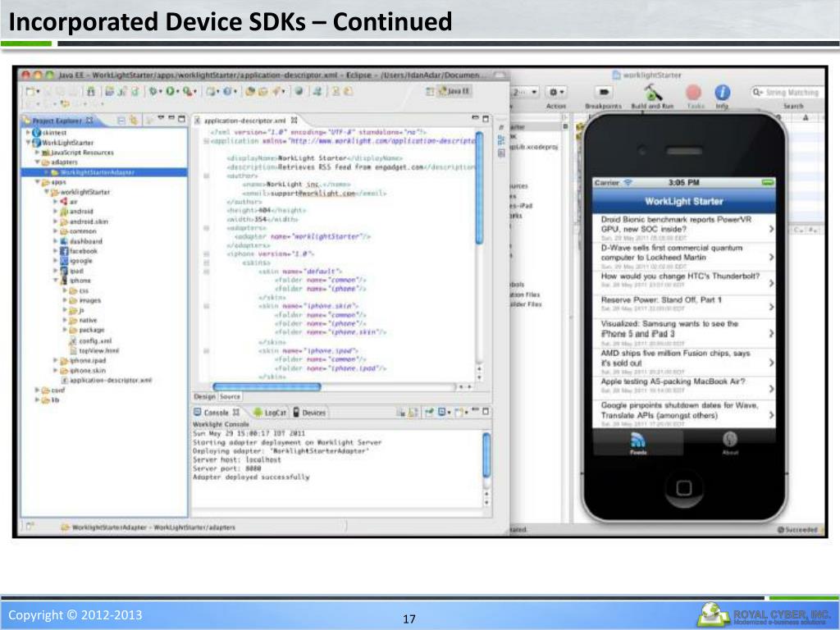Select the package folder

87,330
